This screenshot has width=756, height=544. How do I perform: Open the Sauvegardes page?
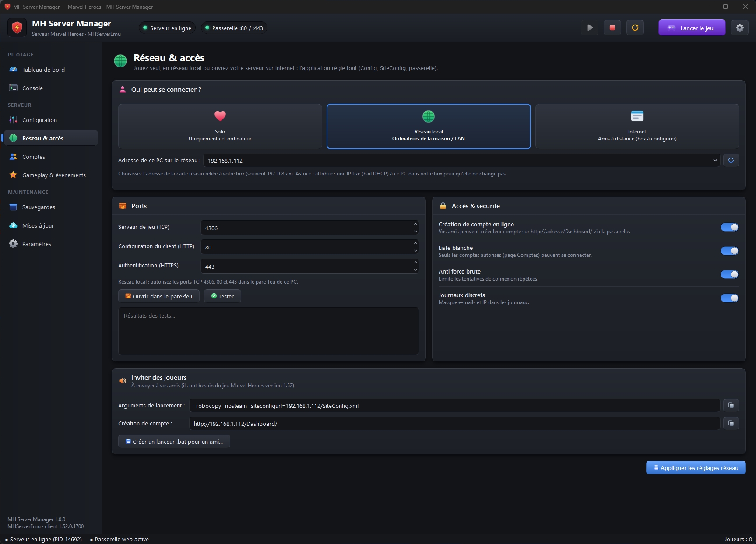51,207
